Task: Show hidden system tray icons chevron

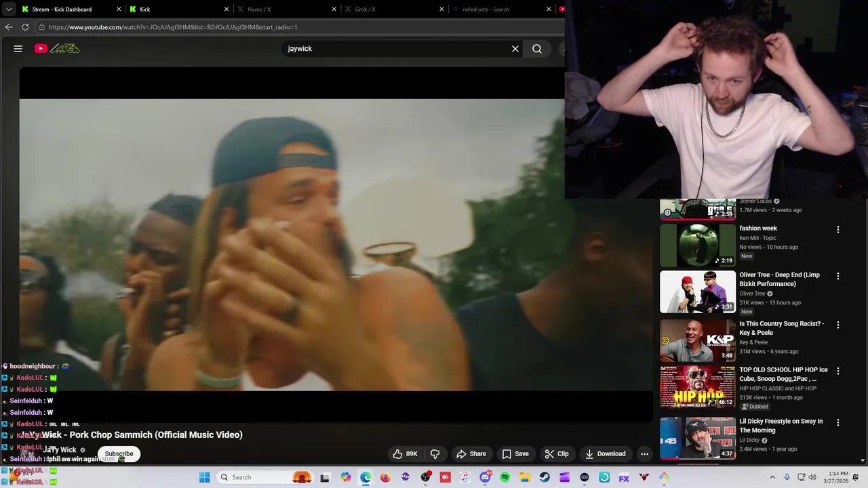Action: 772,477
